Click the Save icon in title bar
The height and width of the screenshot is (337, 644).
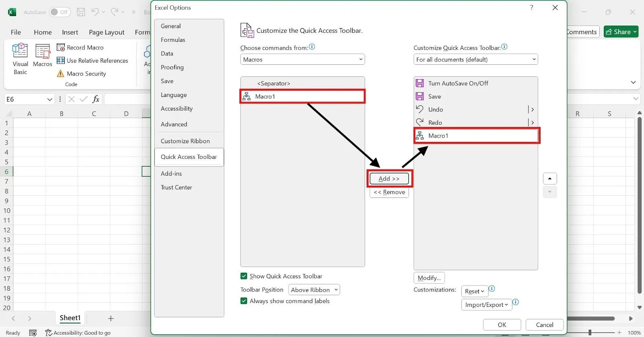[x=81, y=12]
